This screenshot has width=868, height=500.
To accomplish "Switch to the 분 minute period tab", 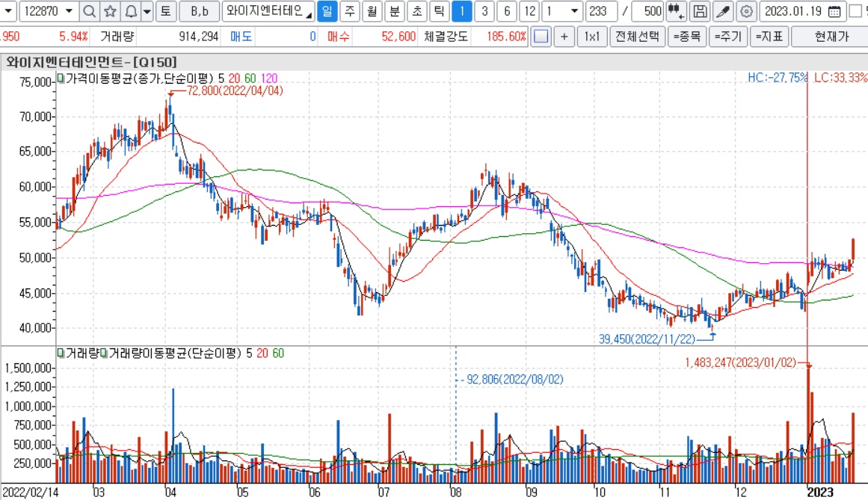I will (394, 11).
